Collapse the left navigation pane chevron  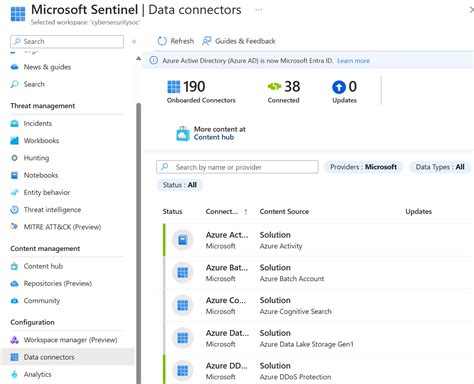(134, 42)
